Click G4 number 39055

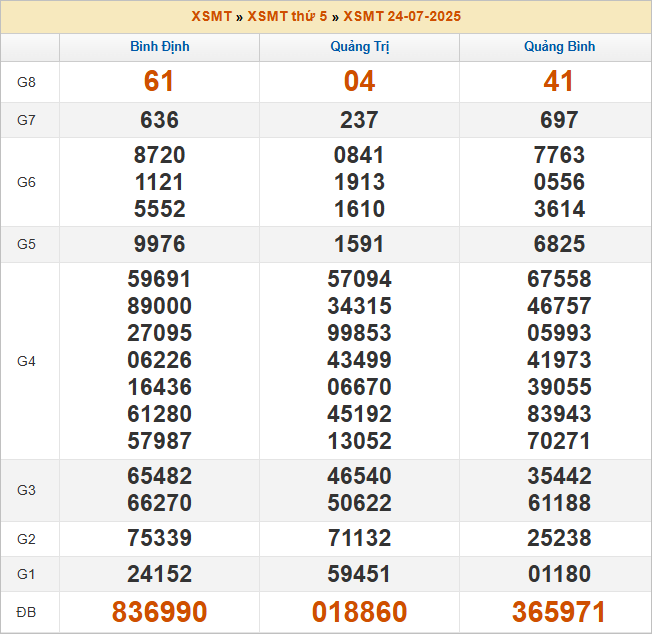[559, 387]
